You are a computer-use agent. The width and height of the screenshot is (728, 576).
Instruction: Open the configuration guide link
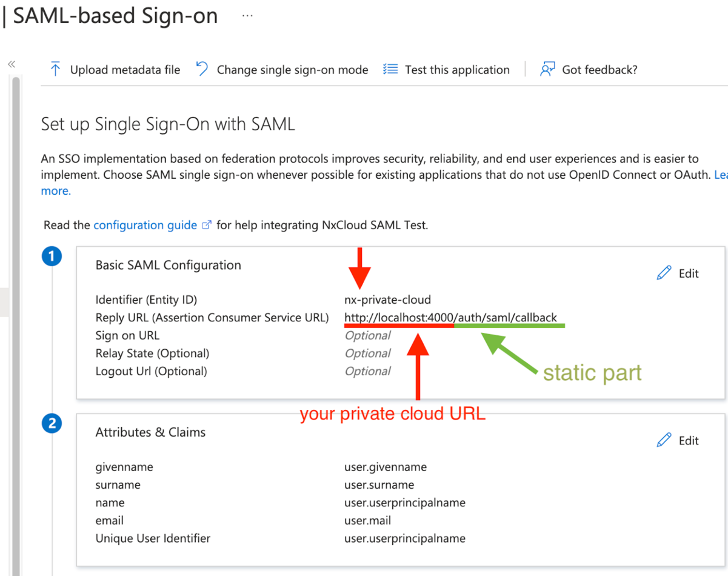pyautogui.click(x=145, y=225)
